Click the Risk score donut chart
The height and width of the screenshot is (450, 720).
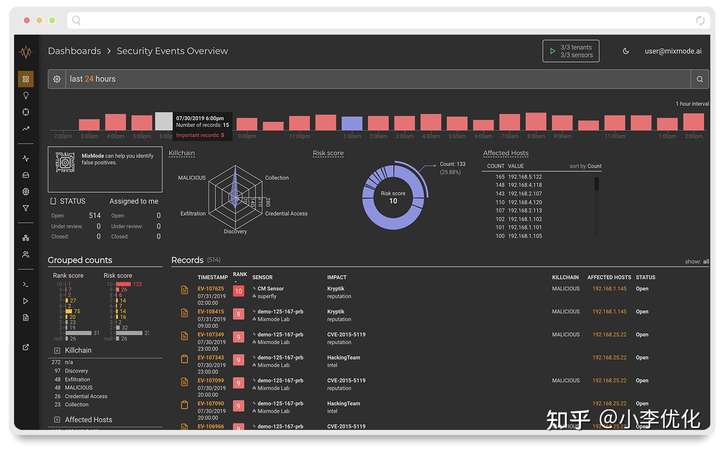(x=394, y=196)
